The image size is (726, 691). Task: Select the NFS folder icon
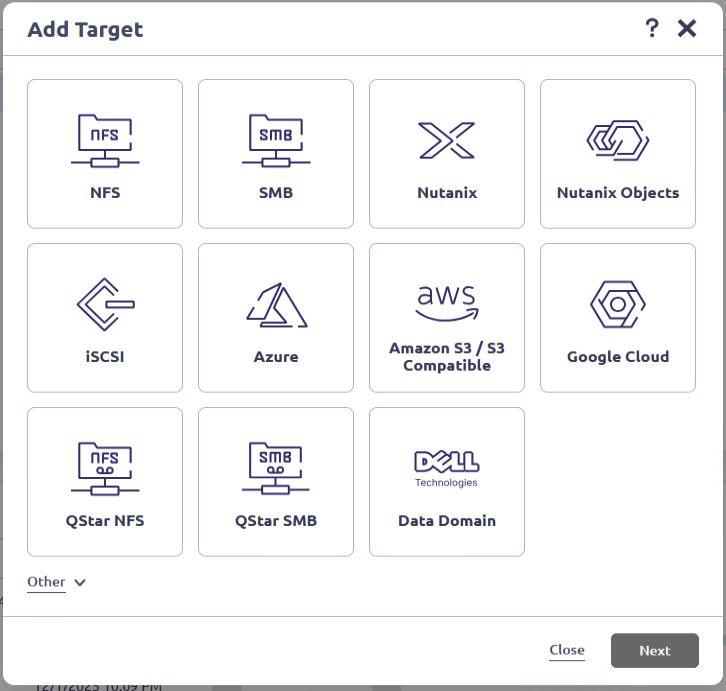tap(105, 140)
